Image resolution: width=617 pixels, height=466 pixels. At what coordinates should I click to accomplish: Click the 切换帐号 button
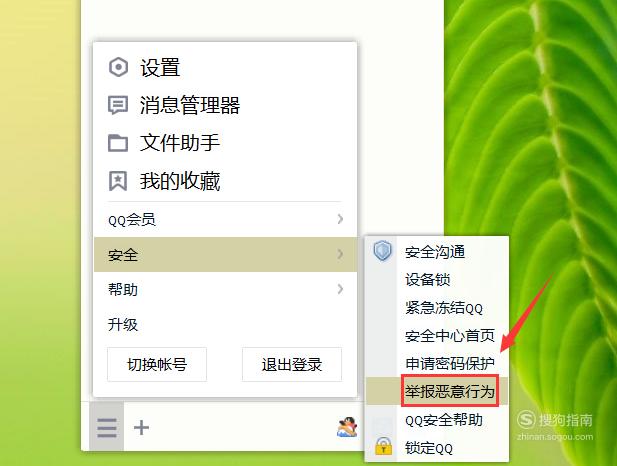click(157, 364)
